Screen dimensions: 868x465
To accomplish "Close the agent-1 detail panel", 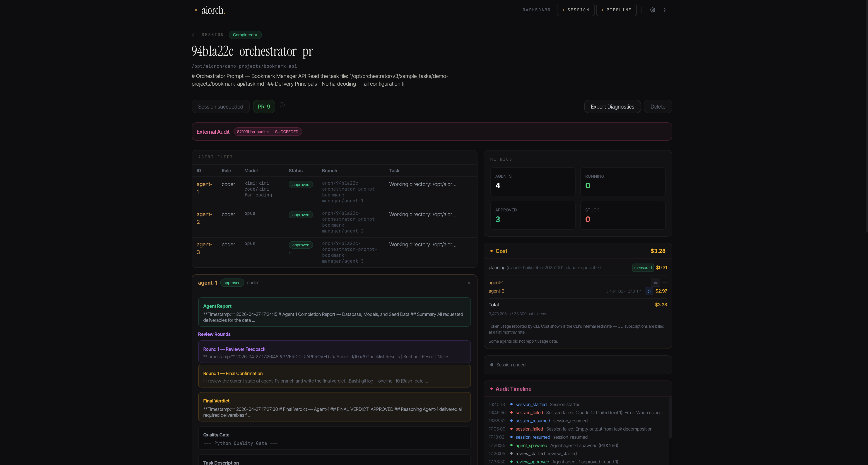I will click(469, 283).
